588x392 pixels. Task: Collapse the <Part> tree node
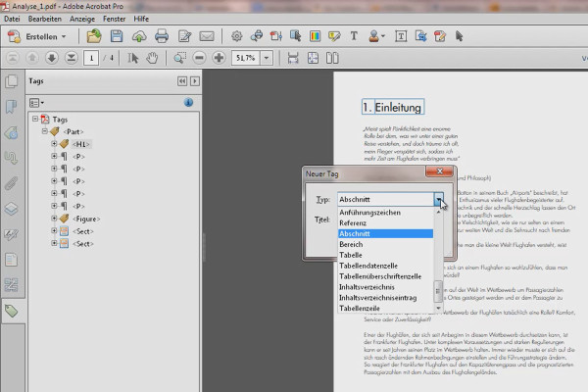coord(45,131)
